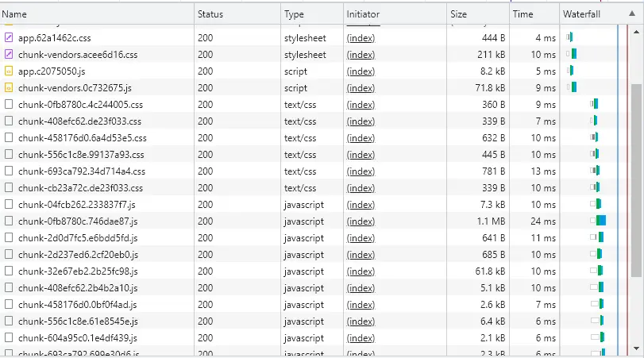
Task: Sort requests by the Name column header
Action: (95, 14)
